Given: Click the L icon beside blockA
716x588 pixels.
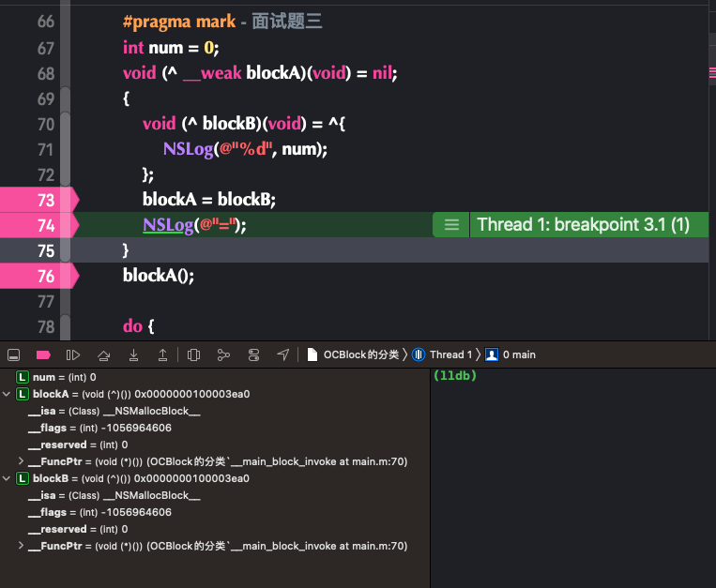Looking at the screenshot, I should [23, 394].
